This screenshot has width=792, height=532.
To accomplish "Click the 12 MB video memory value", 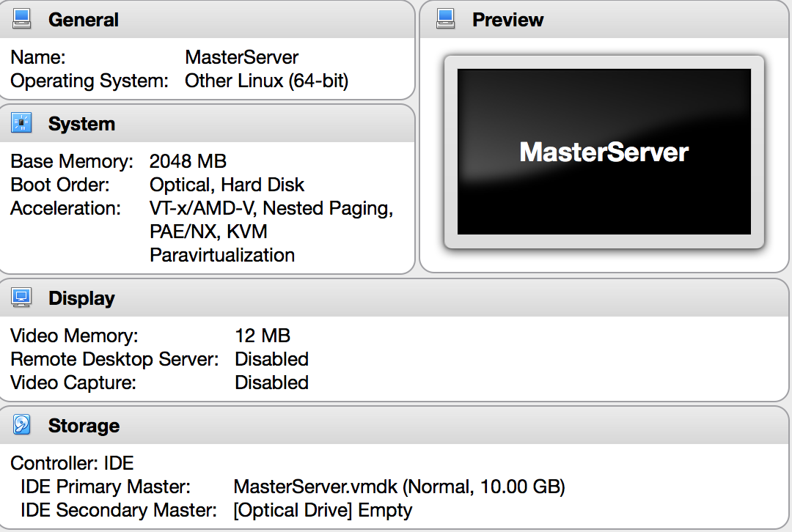I will pyautogui.click(x=263, y=336).
